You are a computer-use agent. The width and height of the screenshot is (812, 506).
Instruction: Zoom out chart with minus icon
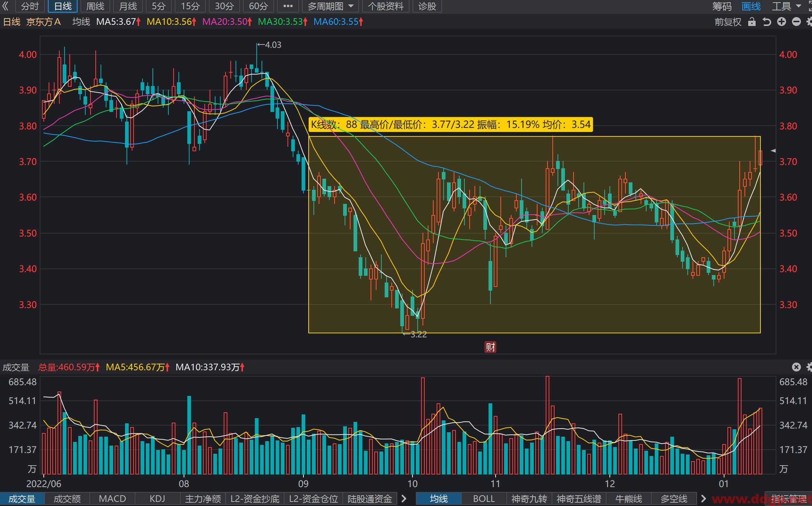pos(796,22)
